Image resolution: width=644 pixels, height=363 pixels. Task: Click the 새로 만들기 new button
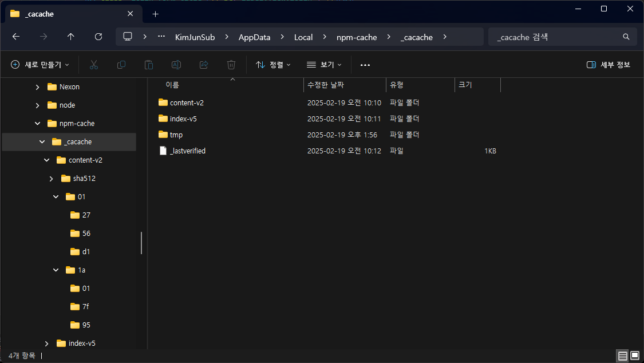[40, 65]
